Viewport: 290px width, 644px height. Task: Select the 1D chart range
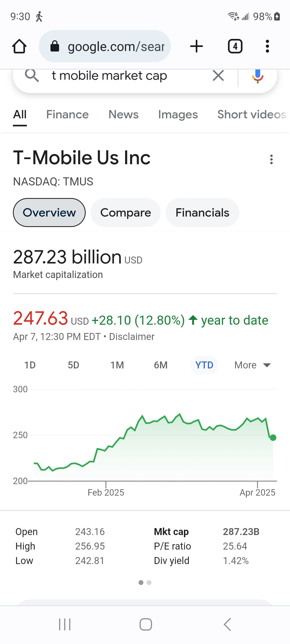30,365
